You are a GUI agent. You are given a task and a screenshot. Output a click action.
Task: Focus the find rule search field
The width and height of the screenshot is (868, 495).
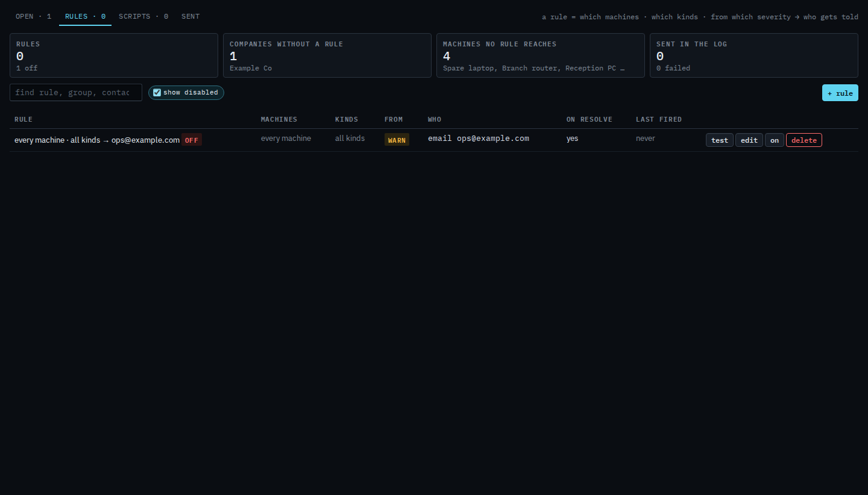point(76,92)
